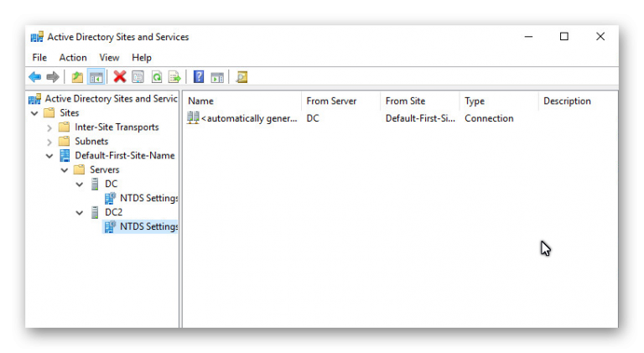
Task: Open Properties from the toolbar
Action: click(x=138, y=77)
